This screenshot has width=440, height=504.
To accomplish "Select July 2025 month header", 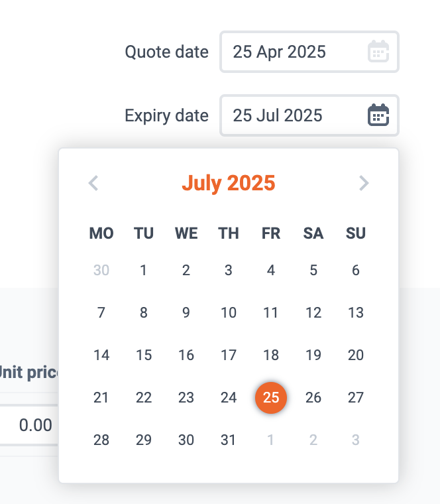I will pyautogui.click(x=229, y=183).
